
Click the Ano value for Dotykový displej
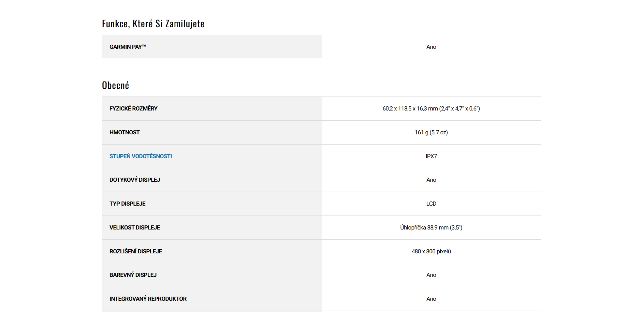point(431,180)
